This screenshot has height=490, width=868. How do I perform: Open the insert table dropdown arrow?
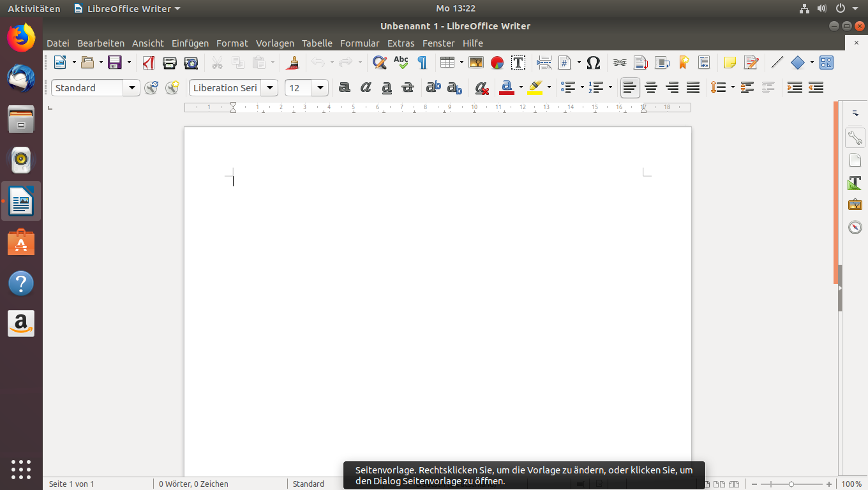pos(461,63)
